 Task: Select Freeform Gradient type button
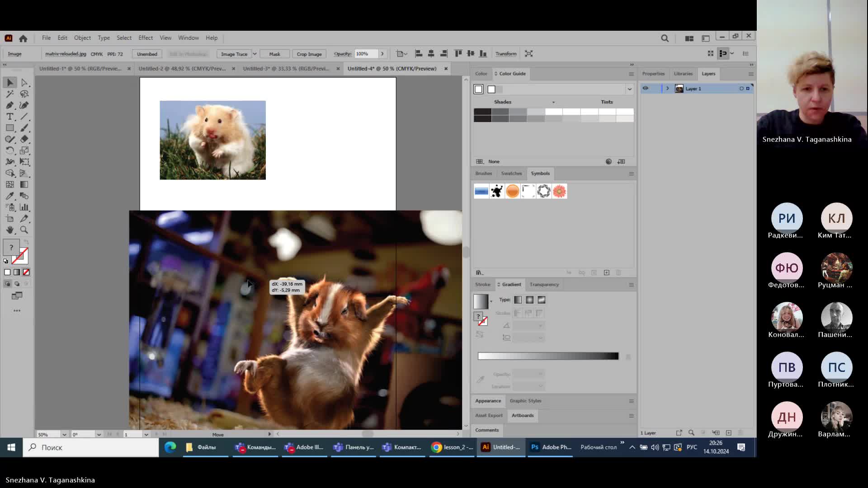coord(542,300)
